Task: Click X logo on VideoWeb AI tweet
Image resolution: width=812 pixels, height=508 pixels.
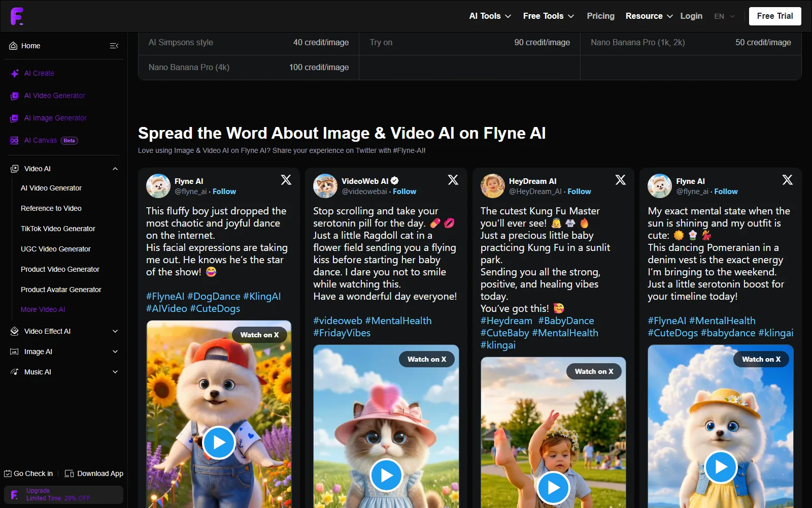Action: coord(453,180)
